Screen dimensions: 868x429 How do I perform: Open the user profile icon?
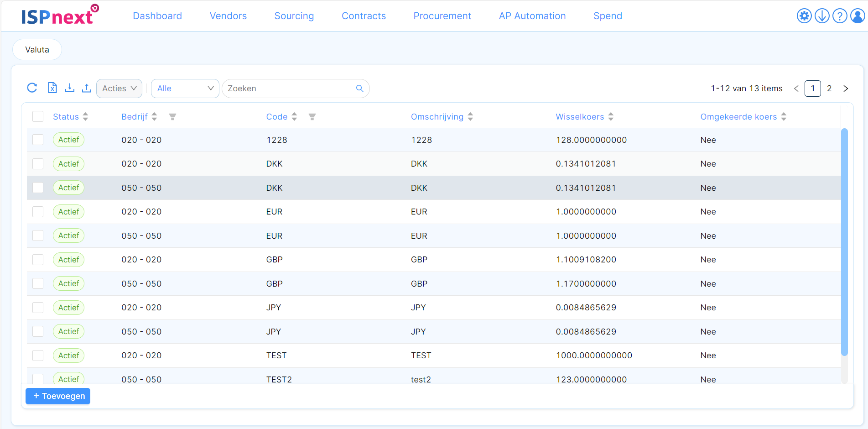pyautogui.click(x=858, y=16)
